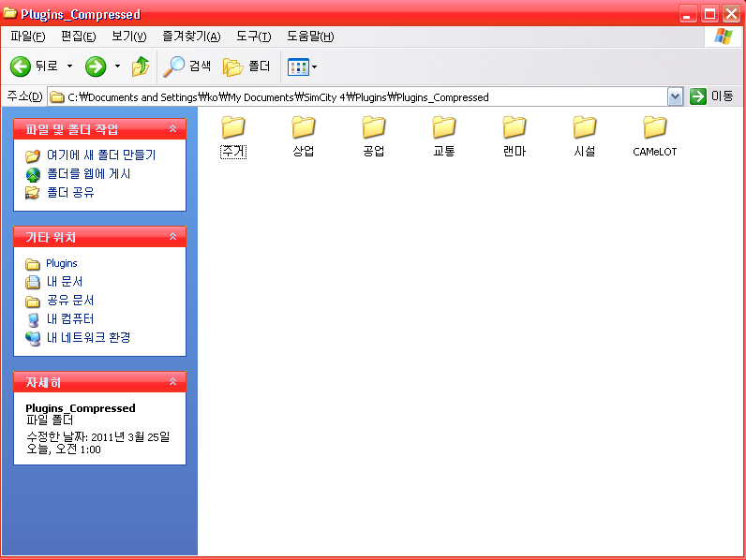This screenshot has width=746, height=560.
Task: Open the 상업 folder icon
Action: (x=304, y=127)
